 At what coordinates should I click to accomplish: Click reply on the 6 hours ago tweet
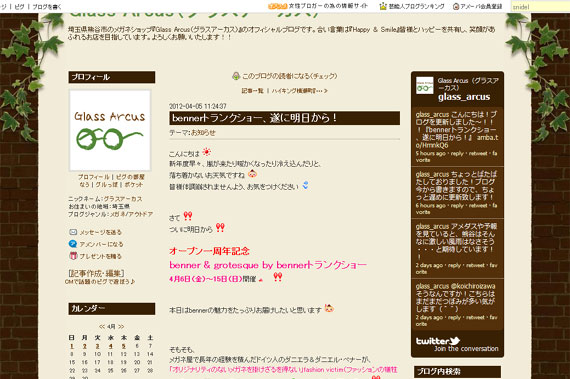[457, 206]
